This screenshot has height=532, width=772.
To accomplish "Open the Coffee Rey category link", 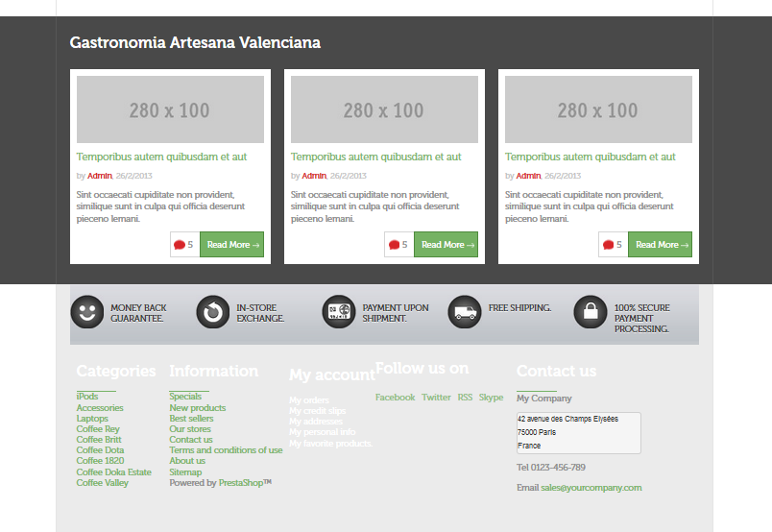I will [98, 429].
